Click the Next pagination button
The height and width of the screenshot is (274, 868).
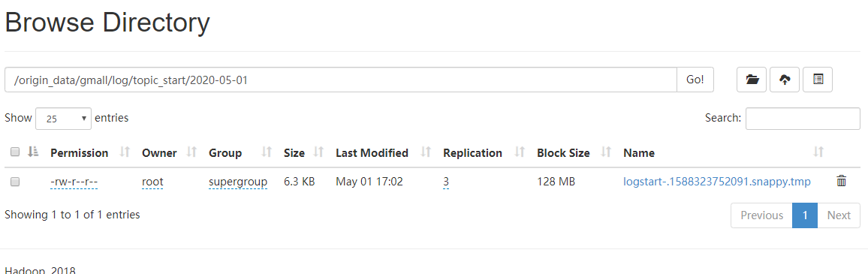(839, 215)
